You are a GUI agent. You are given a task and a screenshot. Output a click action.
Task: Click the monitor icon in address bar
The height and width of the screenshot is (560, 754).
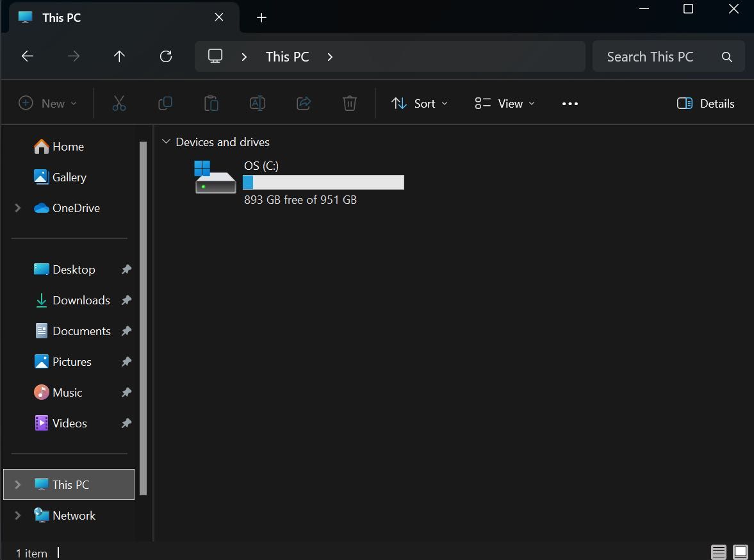click(x=215, y=56)
